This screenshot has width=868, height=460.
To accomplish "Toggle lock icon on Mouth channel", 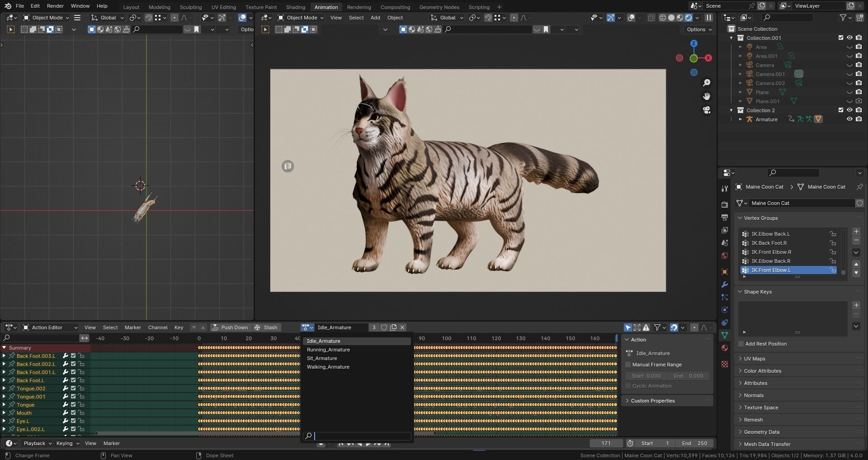I will pos(81,413).
